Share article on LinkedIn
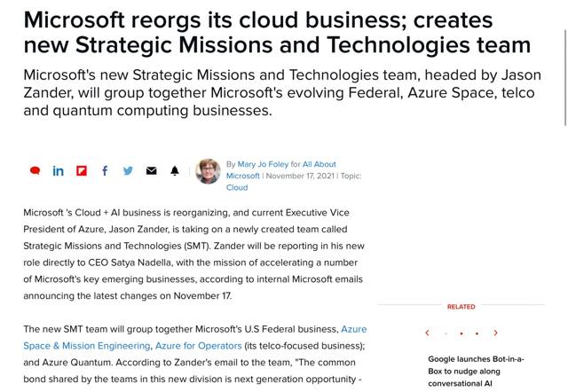Screen dimensions: 568x392 click(59, 170)
